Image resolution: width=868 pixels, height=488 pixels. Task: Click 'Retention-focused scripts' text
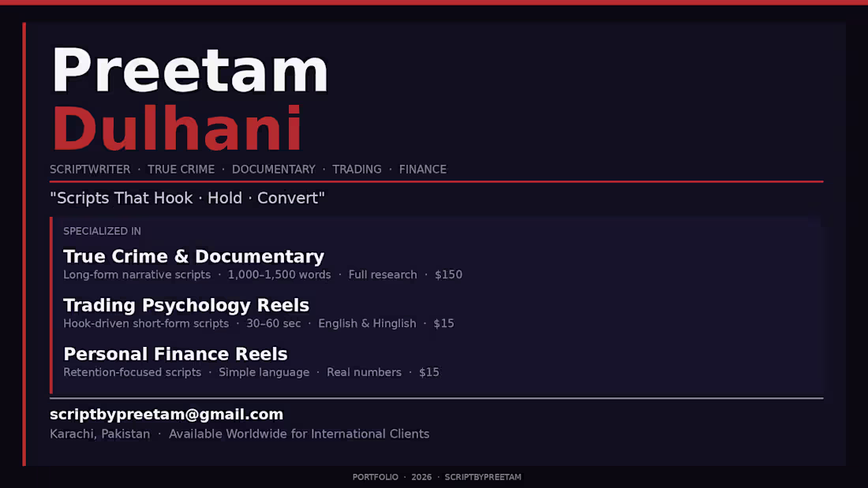point(133,372)
